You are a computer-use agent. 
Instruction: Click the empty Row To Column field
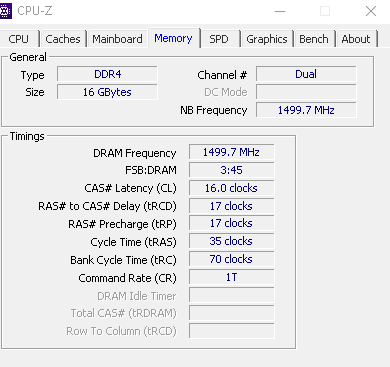(231, 331)
